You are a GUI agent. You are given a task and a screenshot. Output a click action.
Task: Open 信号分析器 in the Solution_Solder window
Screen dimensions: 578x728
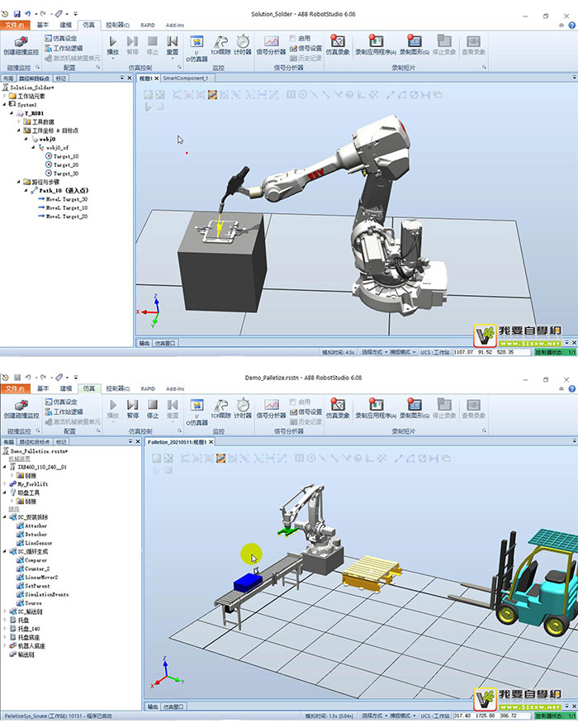(x=271, y=45)
